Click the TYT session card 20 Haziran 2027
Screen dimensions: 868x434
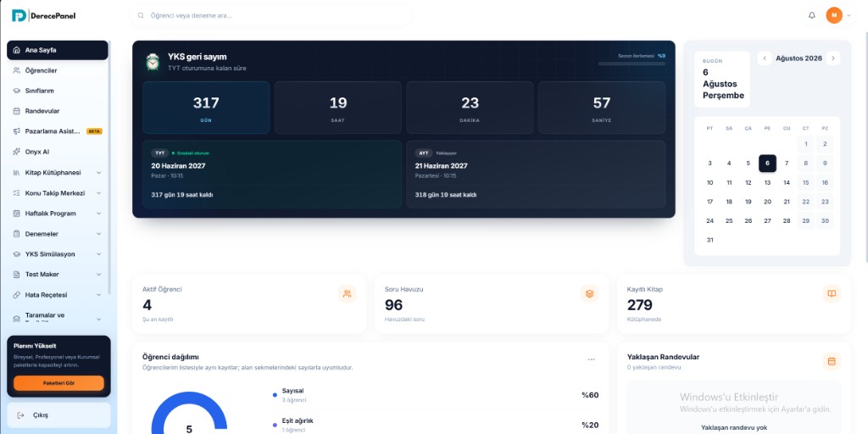coord(272,174)
